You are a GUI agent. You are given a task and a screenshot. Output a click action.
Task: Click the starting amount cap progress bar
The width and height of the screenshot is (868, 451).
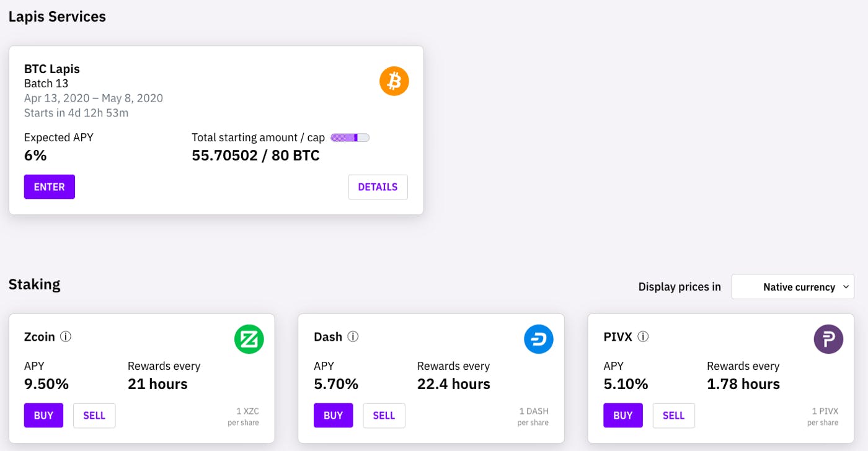coord(350,138)
